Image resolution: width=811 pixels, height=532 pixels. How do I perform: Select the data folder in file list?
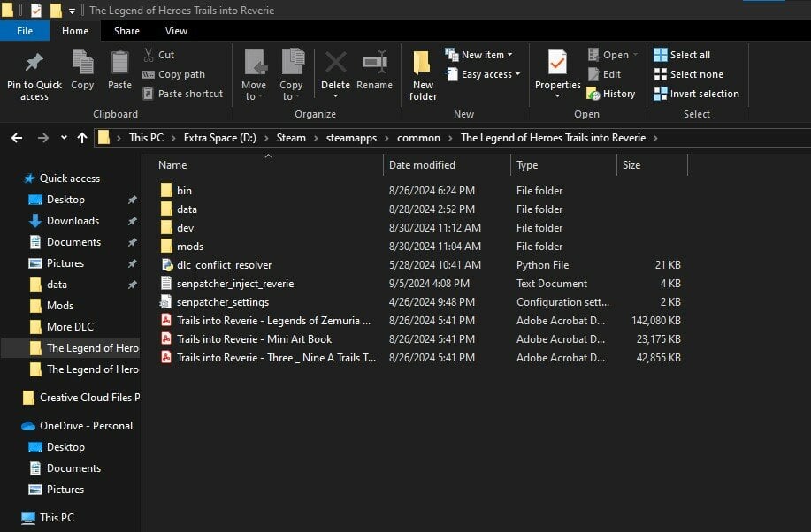(x=187, y=209)
